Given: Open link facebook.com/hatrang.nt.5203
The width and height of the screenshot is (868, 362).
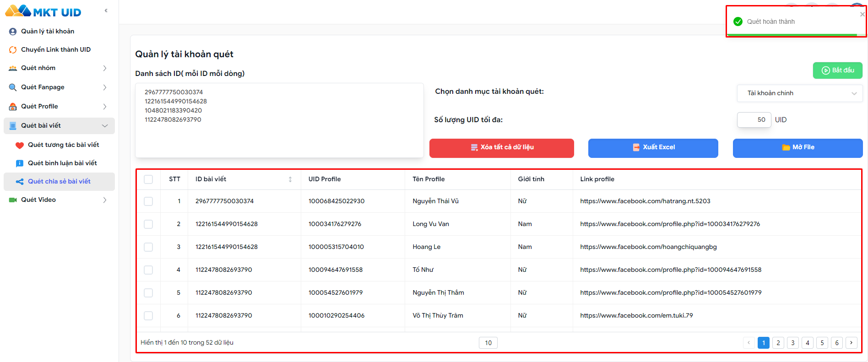Looking at the screenshot, I should (645, 201).
